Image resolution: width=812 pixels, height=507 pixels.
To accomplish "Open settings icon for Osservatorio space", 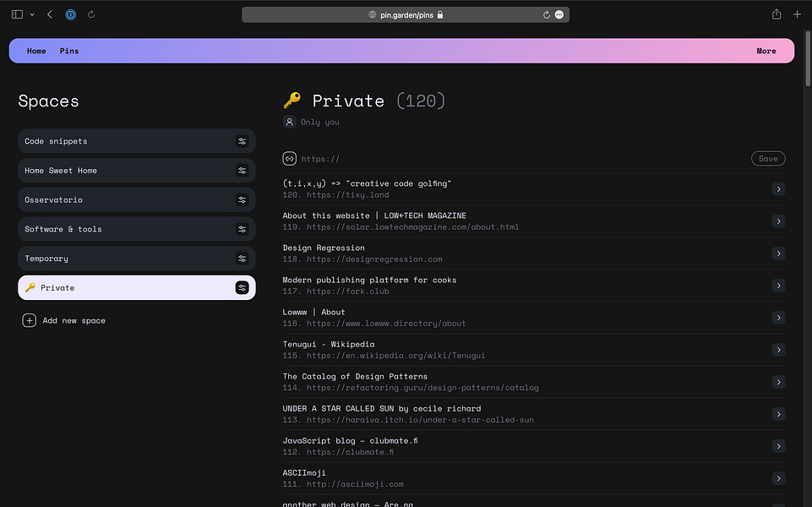I will [x=242, y=200].
